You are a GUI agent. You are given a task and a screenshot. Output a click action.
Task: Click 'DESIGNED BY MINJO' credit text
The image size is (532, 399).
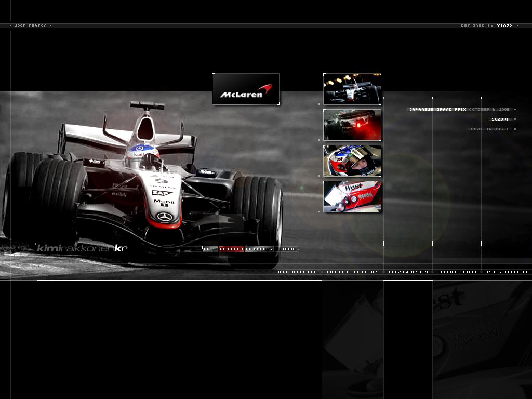[x=486, y=26]
